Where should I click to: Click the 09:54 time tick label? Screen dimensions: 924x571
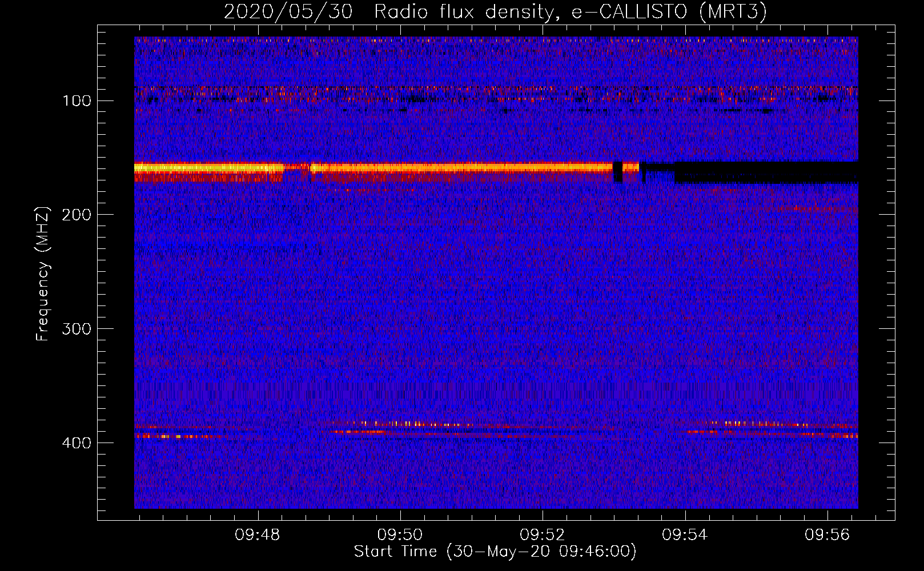tap(685, 535)
